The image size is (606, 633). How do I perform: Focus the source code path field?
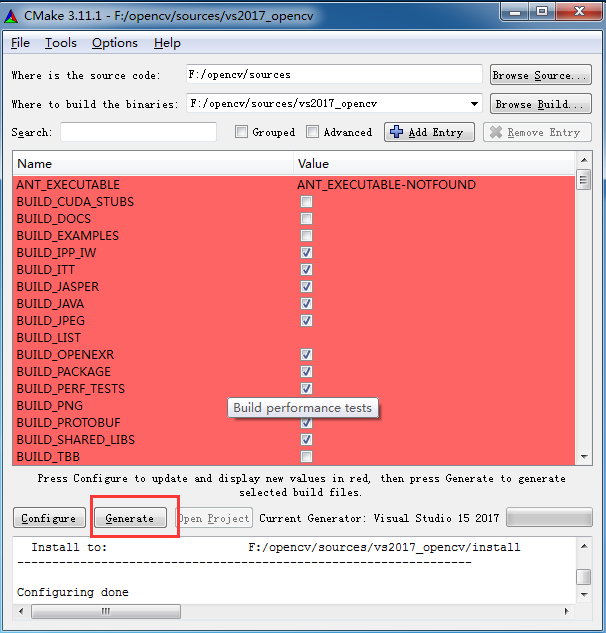point(334,75)
